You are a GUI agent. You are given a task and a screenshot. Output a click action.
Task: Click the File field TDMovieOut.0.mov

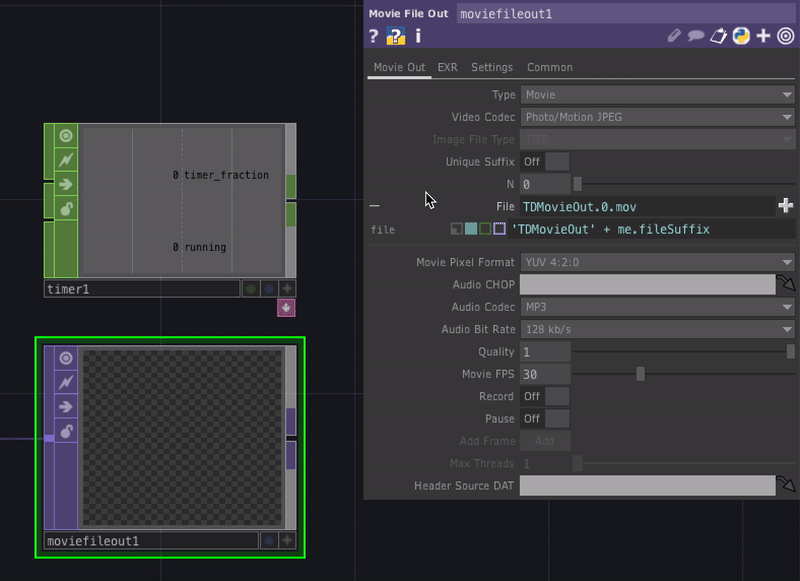647,207
